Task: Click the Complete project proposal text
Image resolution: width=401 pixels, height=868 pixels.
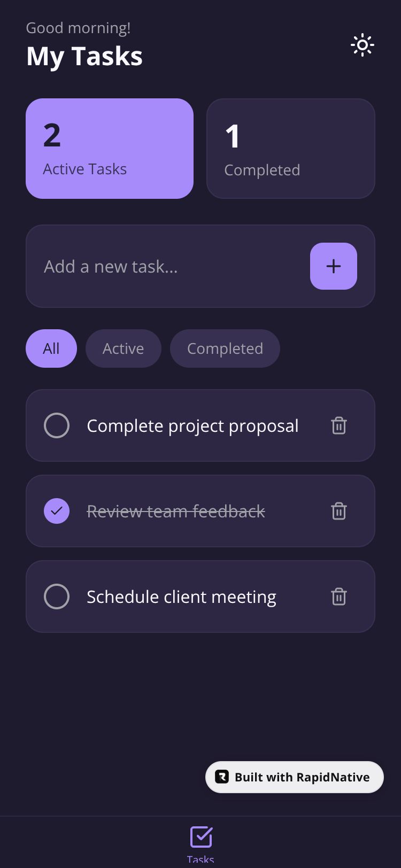Action: [x=192, y=426]
